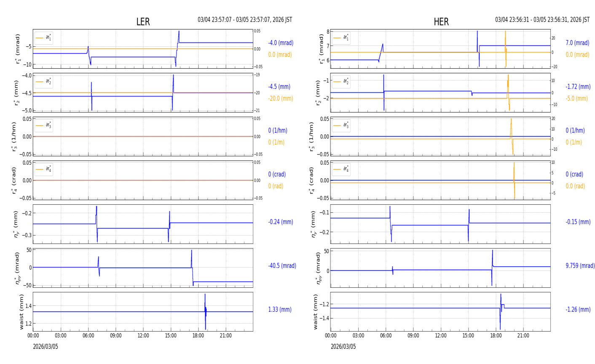Click the LER plot column title

coord(143,22)
